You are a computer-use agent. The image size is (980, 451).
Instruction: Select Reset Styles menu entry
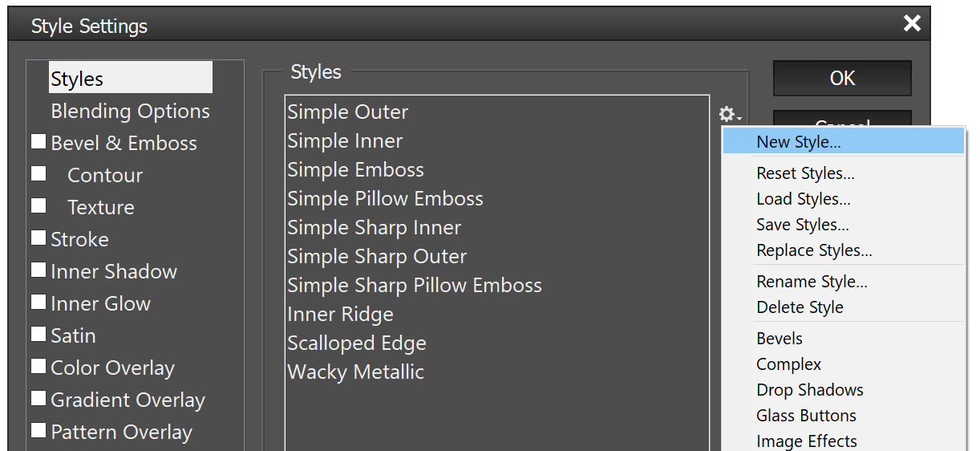click(x=805, y=173)
